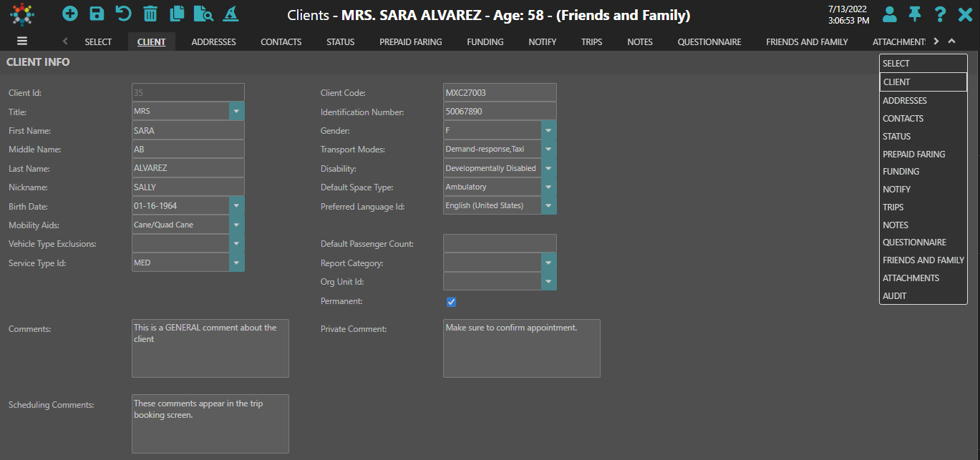
Task: Select AUDIT in the side tab list
Action: coord(894,296)
